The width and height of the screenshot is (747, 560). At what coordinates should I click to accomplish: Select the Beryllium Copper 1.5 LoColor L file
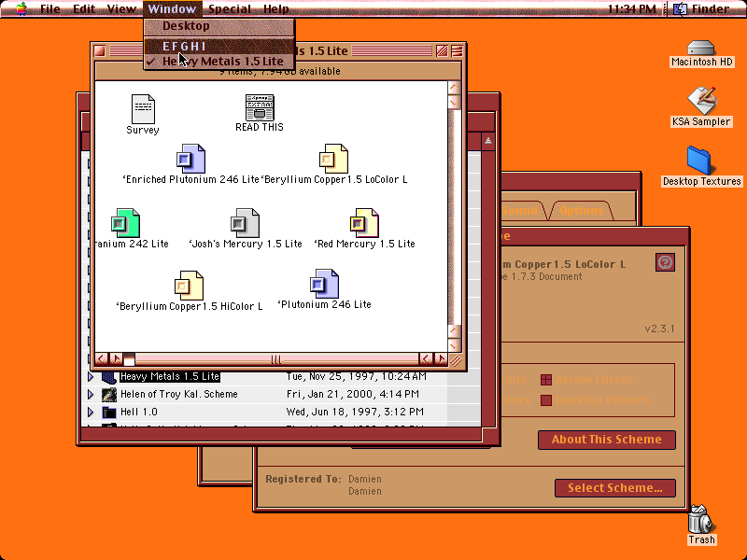(x=333, y=159)
